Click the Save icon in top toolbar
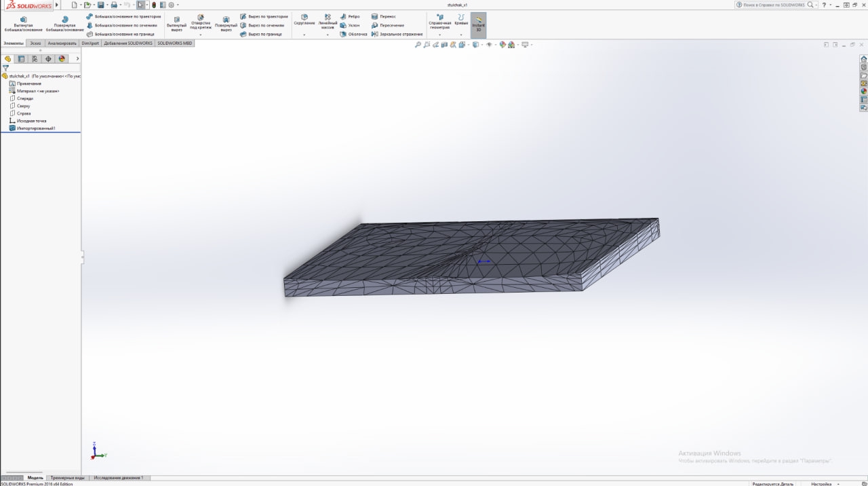 (100, 5)
